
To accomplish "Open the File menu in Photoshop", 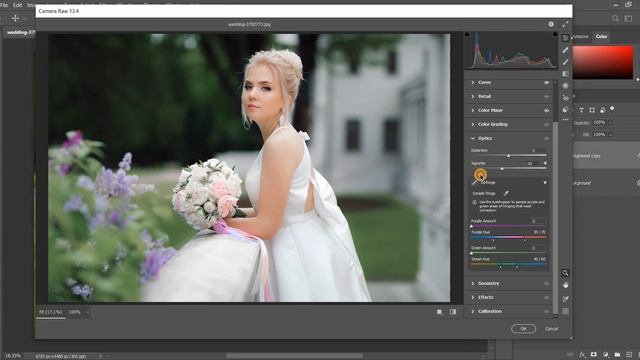I will 4,5.
